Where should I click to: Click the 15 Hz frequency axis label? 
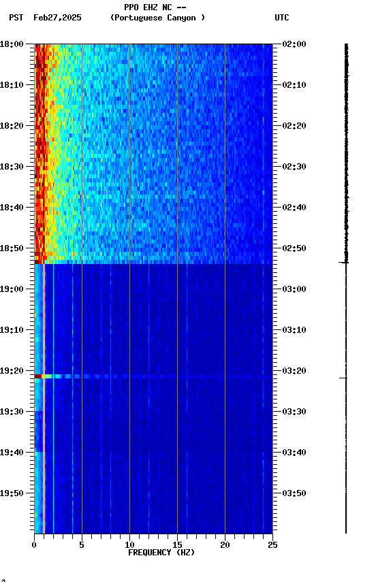point(177,545)
